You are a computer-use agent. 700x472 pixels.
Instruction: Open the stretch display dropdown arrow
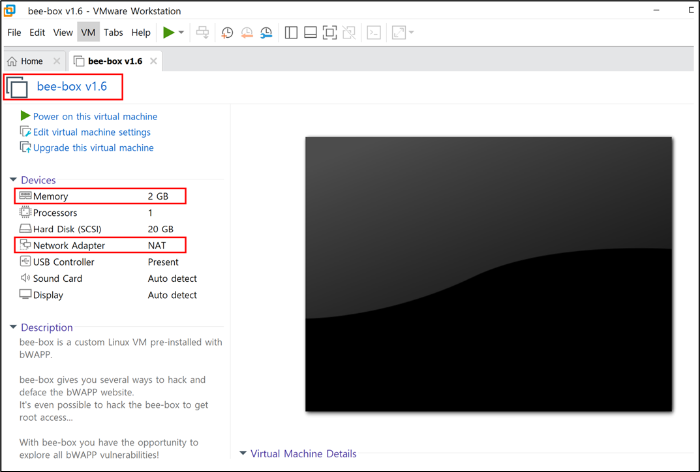point(411,33)
